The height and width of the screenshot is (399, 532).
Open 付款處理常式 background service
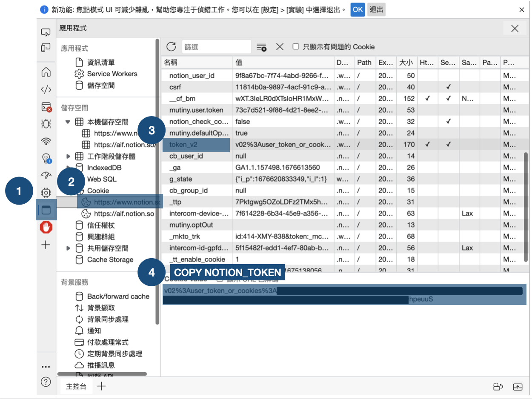(x=108, y=342)
